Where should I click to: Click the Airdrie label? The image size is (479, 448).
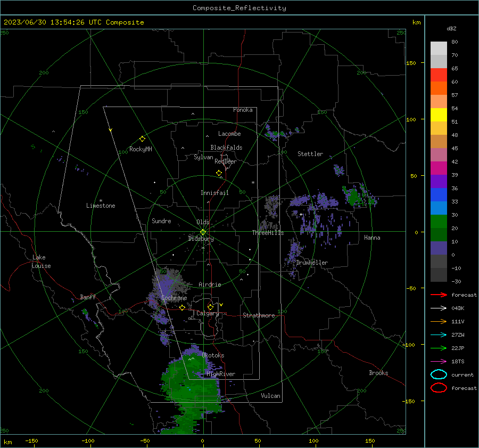point(210,284)
